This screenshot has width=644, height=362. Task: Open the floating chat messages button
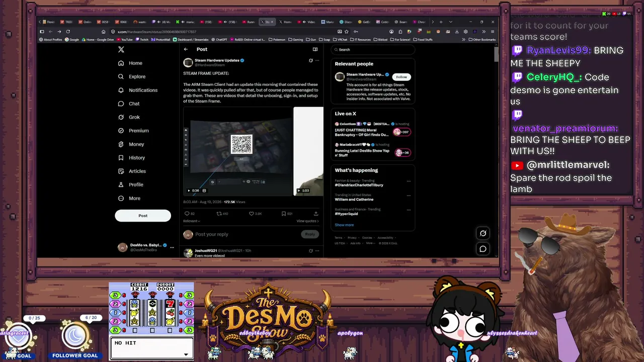[483, 249]
